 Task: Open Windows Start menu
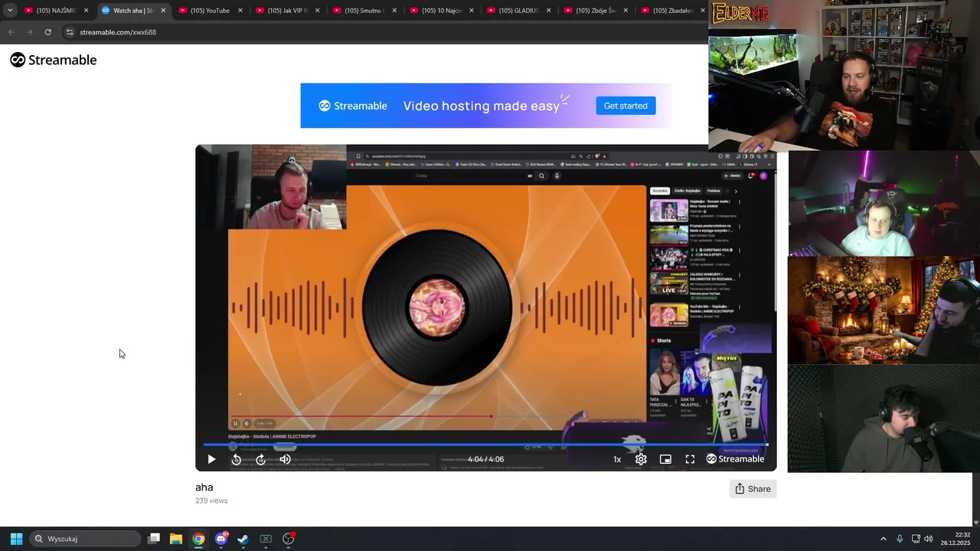pos(16,539)
